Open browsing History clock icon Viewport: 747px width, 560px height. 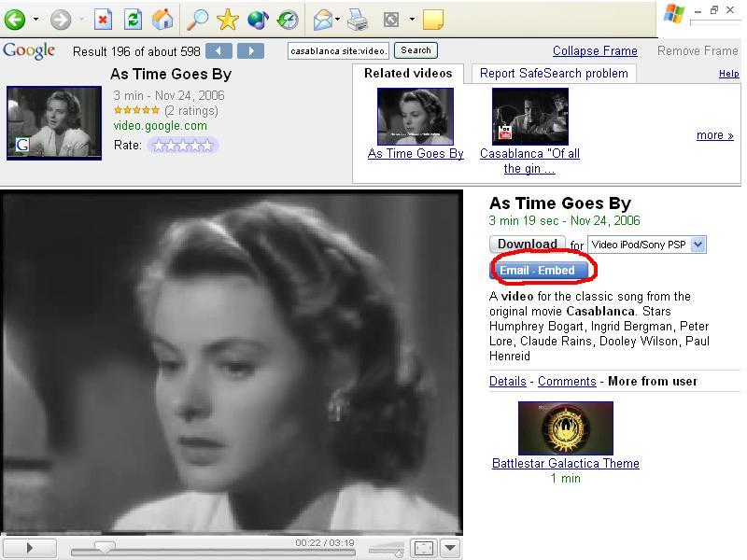click(288, 20)
